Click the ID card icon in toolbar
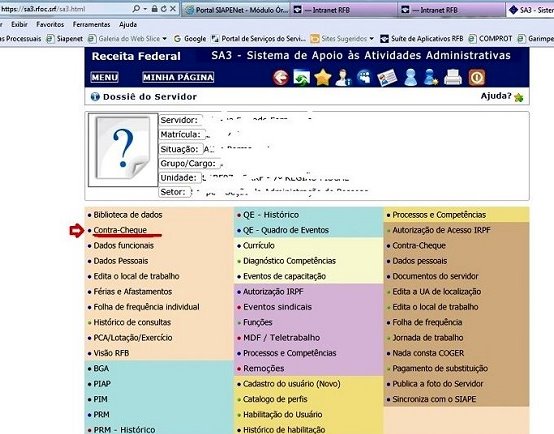 tap(387, 77)
